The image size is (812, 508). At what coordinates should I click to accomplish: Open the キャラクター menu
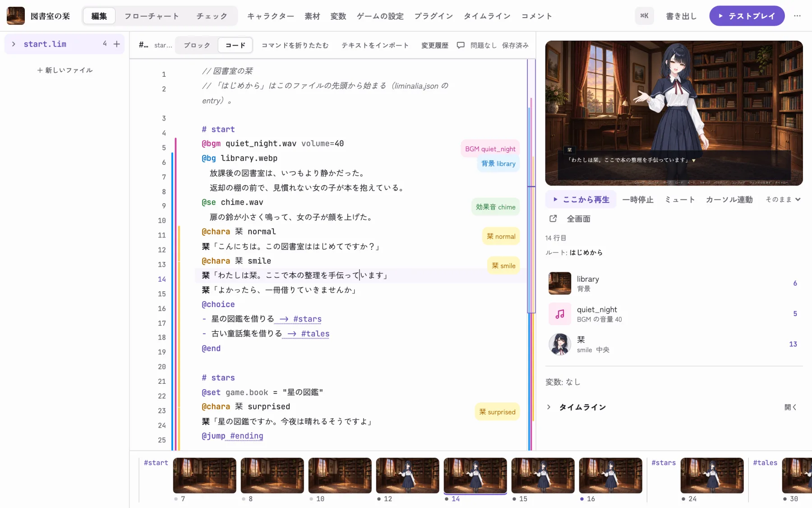[x=271, y=16]
